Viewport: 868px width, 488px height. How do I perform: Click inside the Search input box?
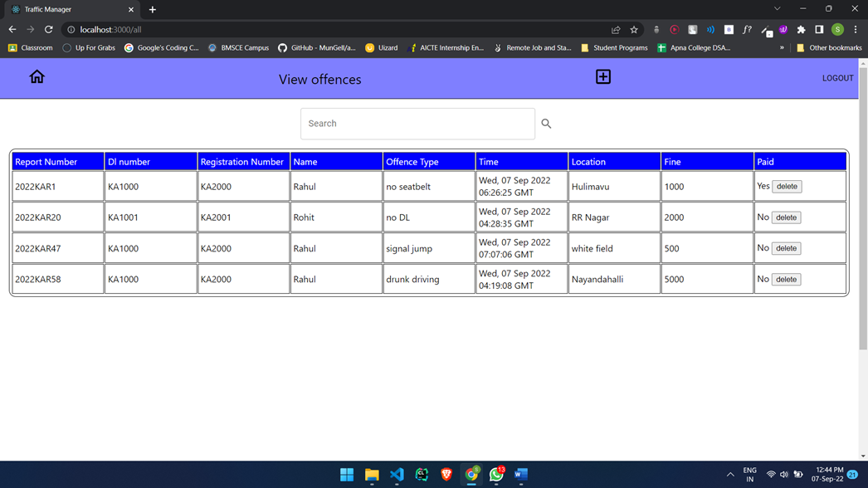[417, 123]
